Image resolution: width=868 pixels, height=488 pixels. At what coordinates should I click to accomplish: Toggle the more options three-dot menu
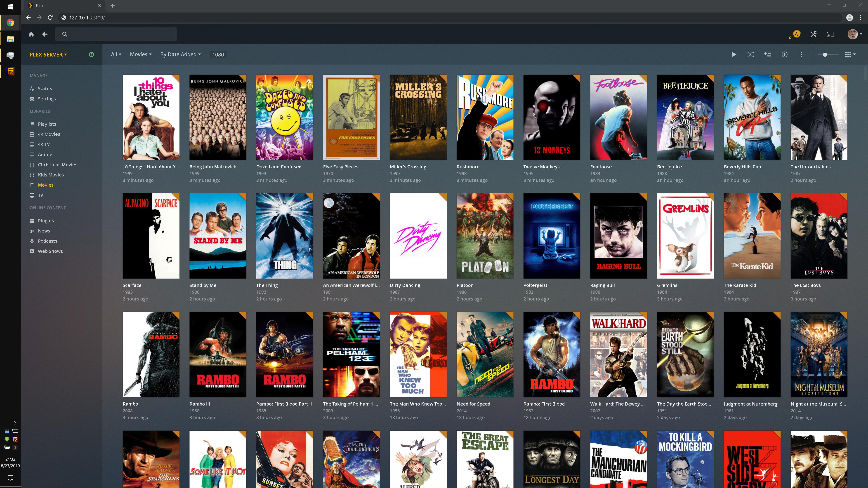[x=802, y=54]
